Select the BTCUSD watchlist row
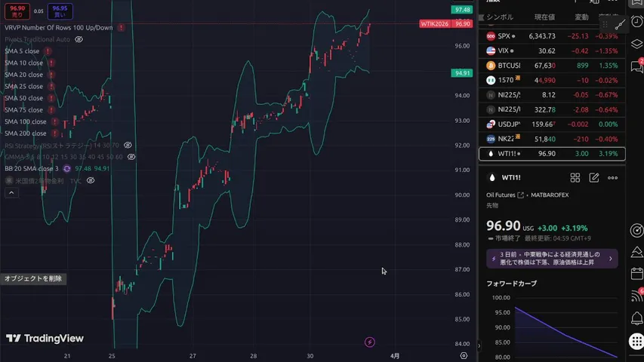This screenshot has height=362, width=644. 552,66
